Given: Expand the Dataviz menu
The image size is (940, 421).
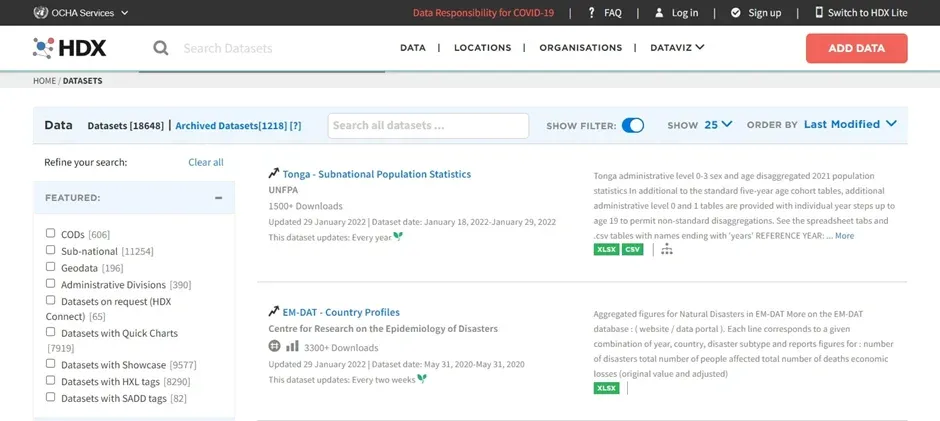Looking at the screenshot, I should (x=677, y=47).
